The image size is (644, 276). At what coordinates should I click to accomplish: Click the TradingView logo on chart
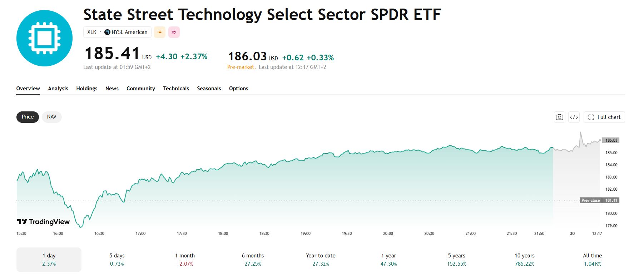click(x=43, y=222)
